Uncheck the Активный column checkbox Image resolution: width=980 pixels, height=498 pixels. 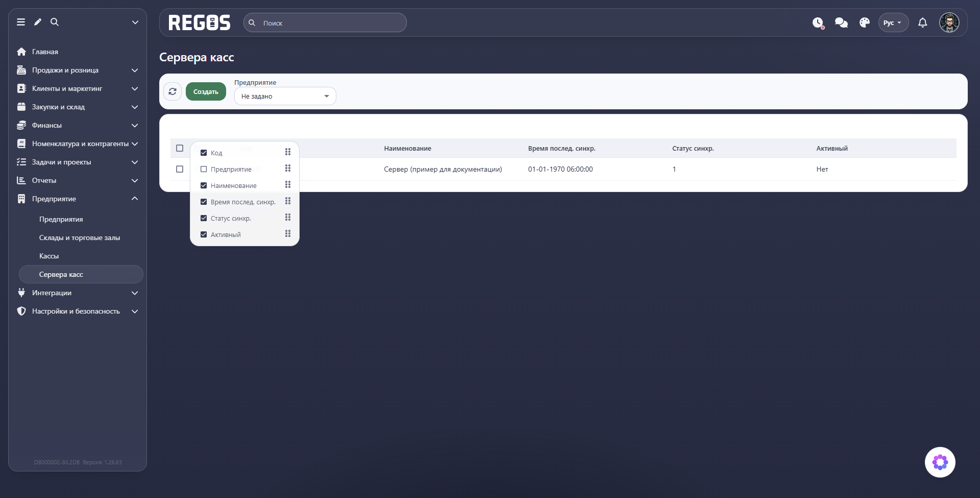tap(204, 234)
